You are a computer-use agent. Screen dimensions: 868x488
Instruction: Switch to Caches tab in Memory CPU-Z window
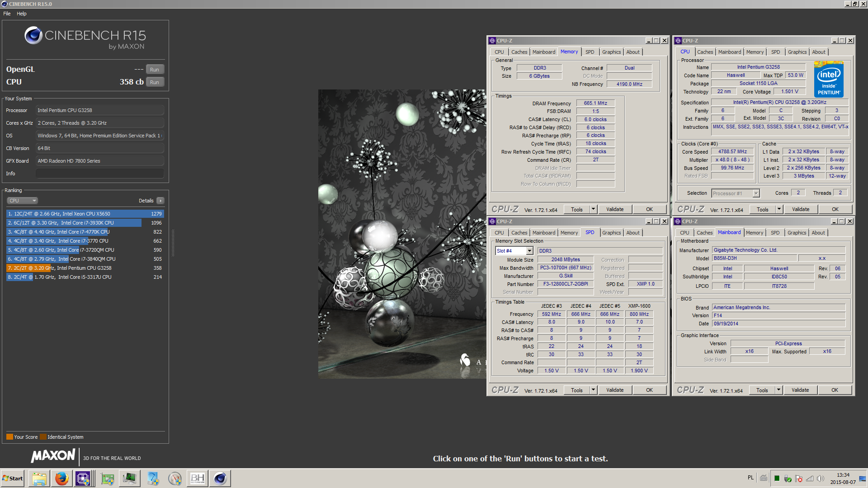pos(519,52)
